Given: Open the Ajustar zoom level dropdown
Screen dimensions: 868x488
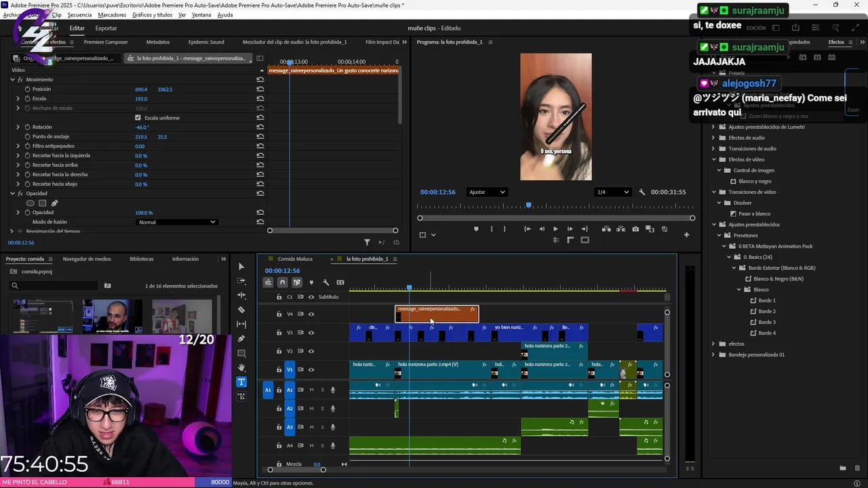Looking at the screenshot, I should pos(487,192).
